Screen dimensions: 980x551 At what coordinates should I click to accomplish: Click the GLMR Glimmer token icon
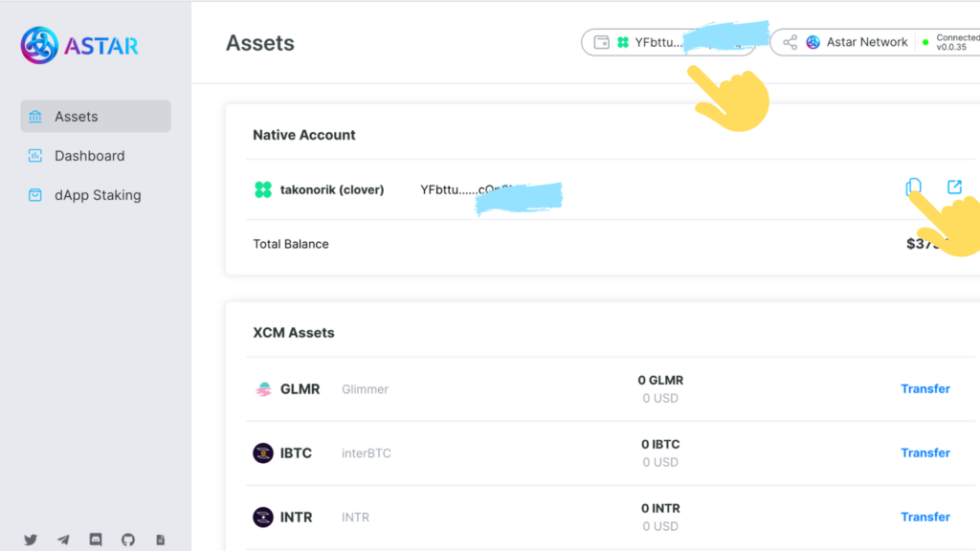point(263,389)
